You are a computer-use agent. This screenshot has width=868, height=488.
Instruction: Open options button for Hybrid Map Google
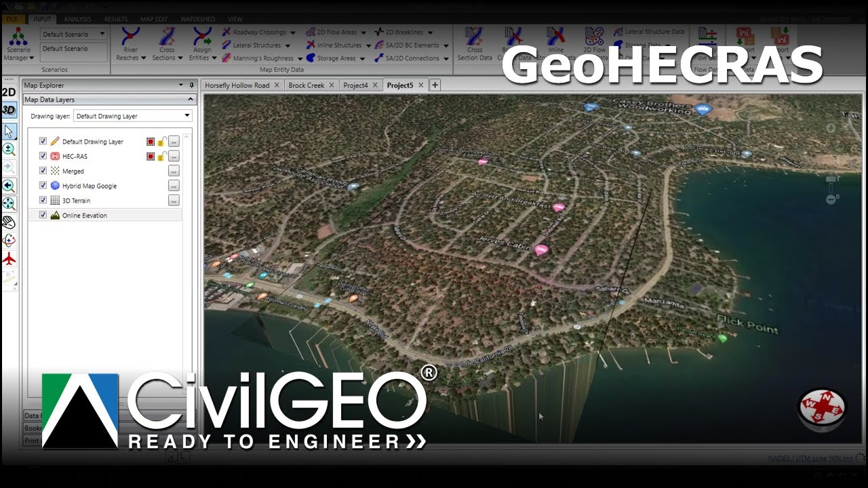coord(174,186)
